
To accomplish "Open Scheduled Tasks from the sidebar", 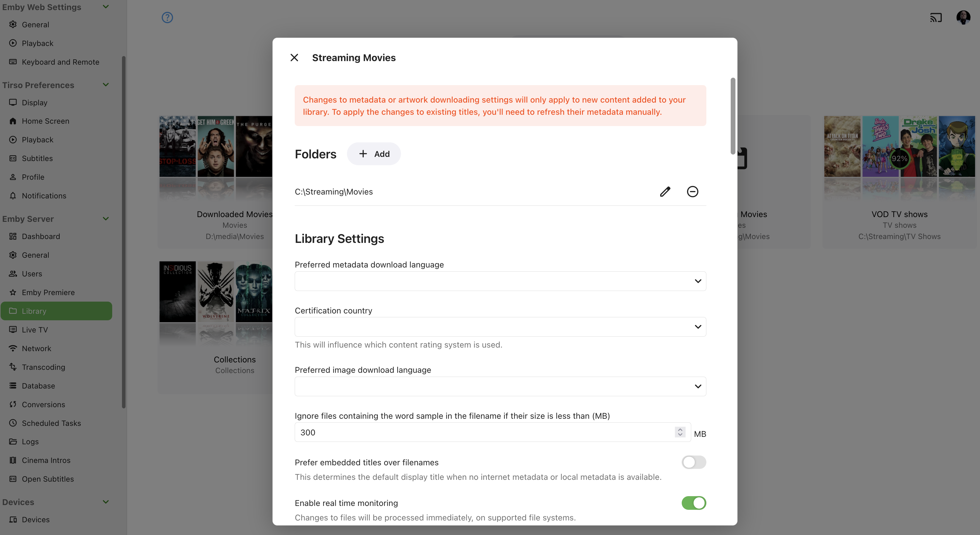I will click(x=51, y=423).
